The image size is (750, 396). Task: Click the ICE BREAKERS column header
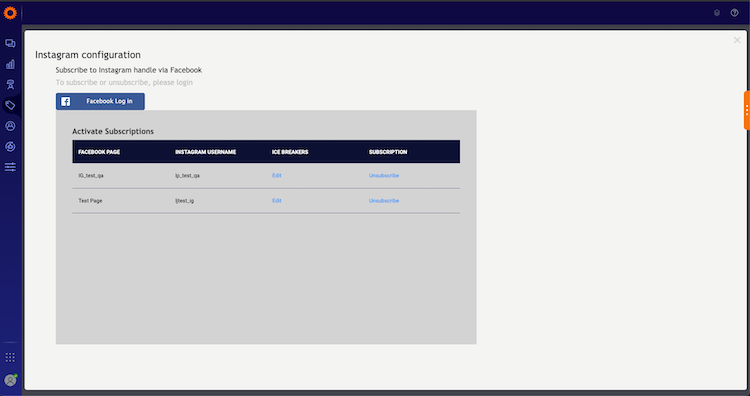290,152
